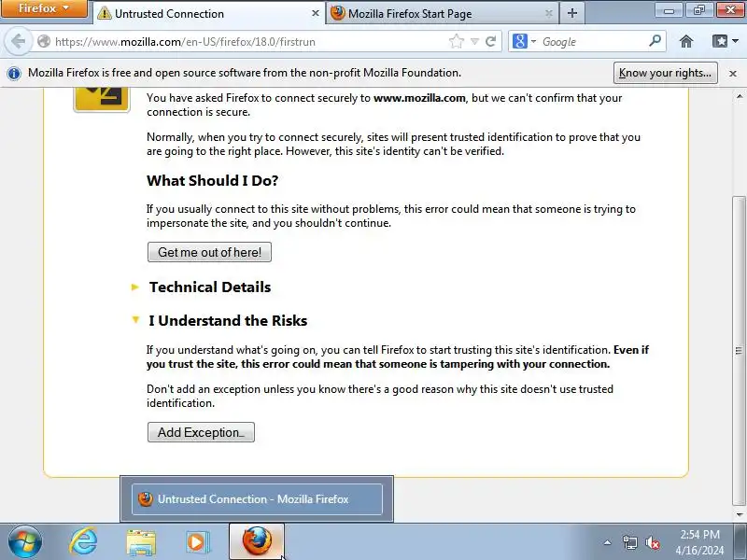Screen dimensions: 747x560
Task: Launch Internet Explorer from the taskbar
Action: pyautogui.click(x=83, y=541)
